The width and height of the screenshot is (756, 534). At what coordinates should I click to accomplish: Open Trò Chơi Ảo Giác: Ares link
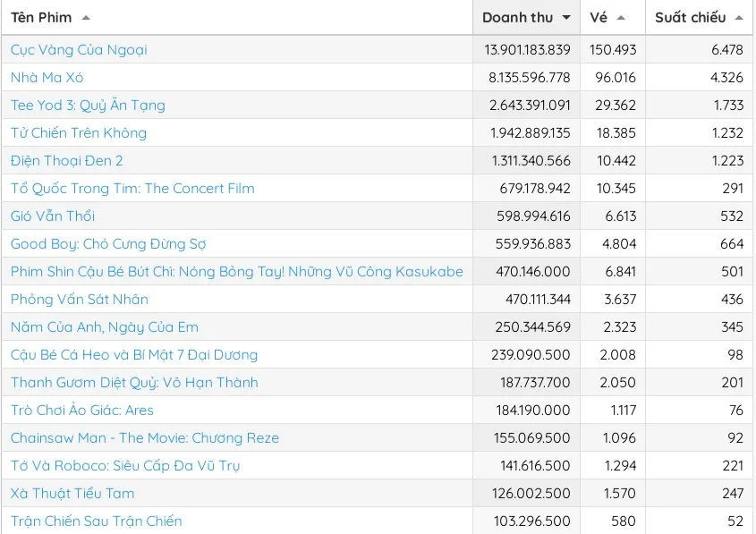(x=82, y=411)
